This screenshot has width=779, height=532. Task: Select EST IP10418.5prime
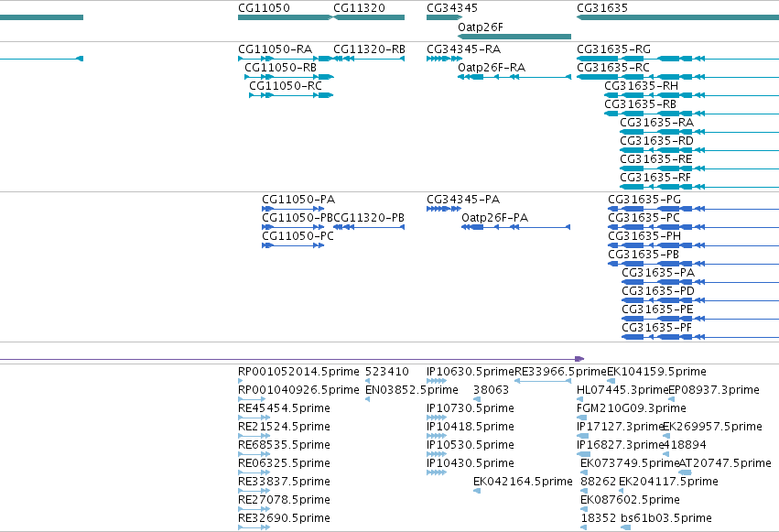(437, 436)
